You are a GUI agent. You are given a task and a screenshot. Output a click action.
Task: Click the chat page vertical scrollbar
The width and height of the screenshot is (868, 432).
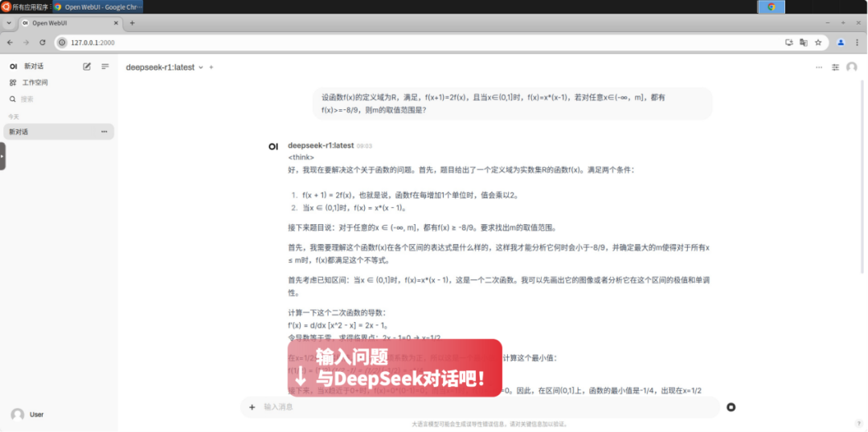pyautogui.click(x=862, y=177)
